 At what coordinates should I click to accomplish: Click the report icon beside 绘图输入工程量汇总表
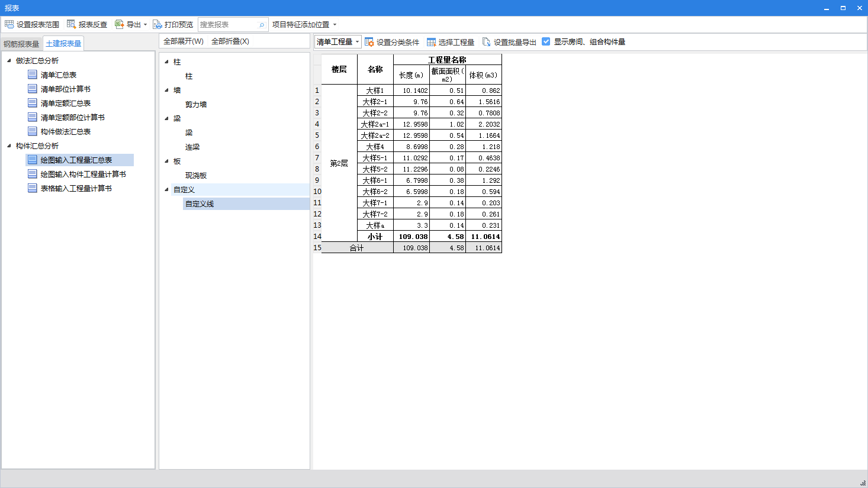(x=33, y=160)
